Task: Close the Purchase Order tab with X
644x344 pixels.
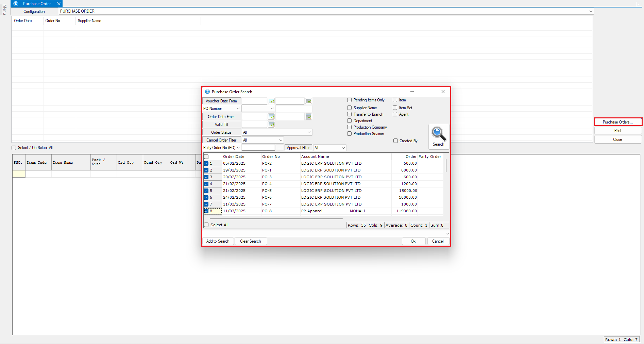Action: 59,4
